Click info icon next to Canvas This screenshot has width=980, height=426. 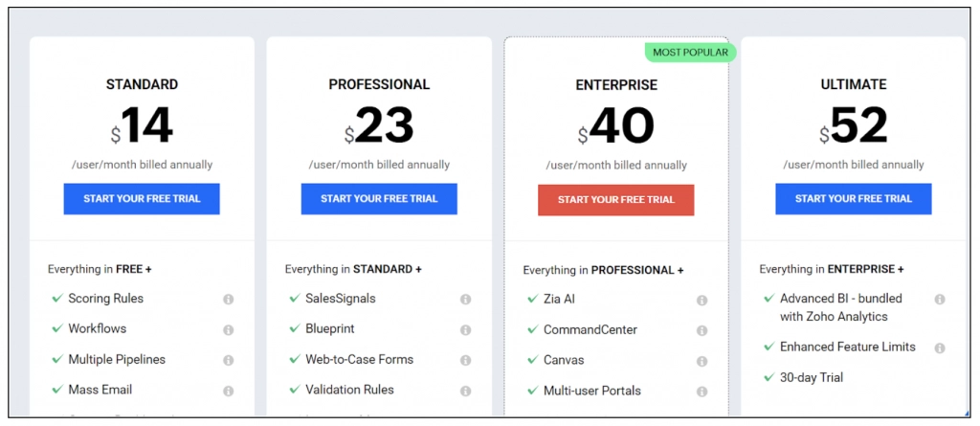pyautogui.click(x=702, y=362)
